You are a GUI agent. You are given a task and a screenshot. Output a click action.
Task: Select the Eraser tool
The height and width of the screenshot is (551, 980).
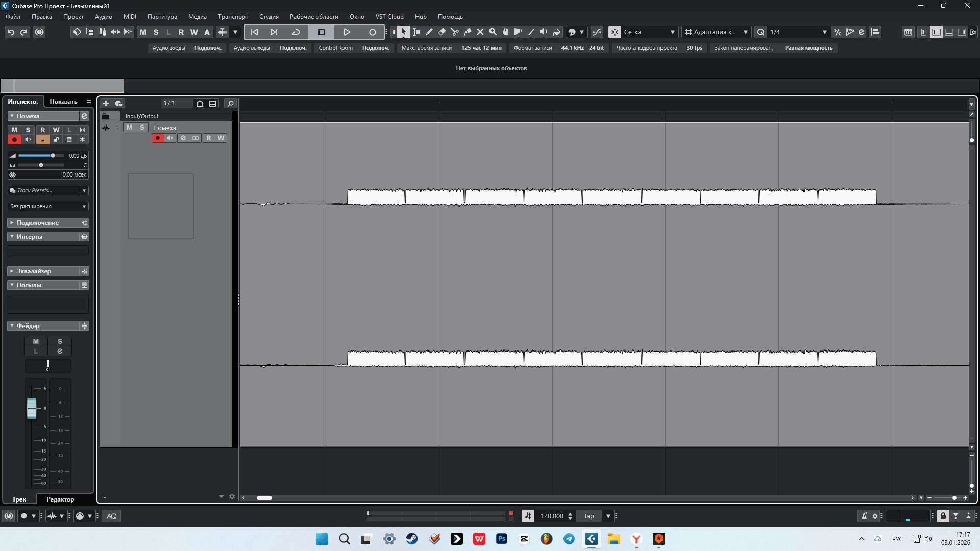click(x=442, y=32)
